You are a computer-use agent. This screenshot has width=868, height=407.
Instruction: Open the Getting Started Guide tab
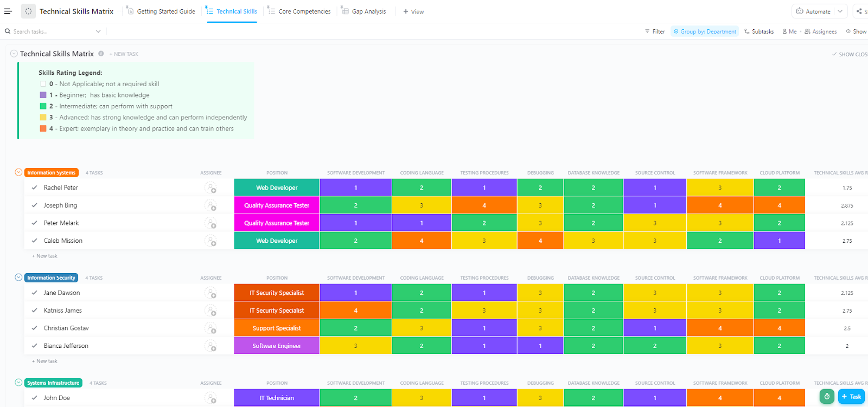click(161, 11)
